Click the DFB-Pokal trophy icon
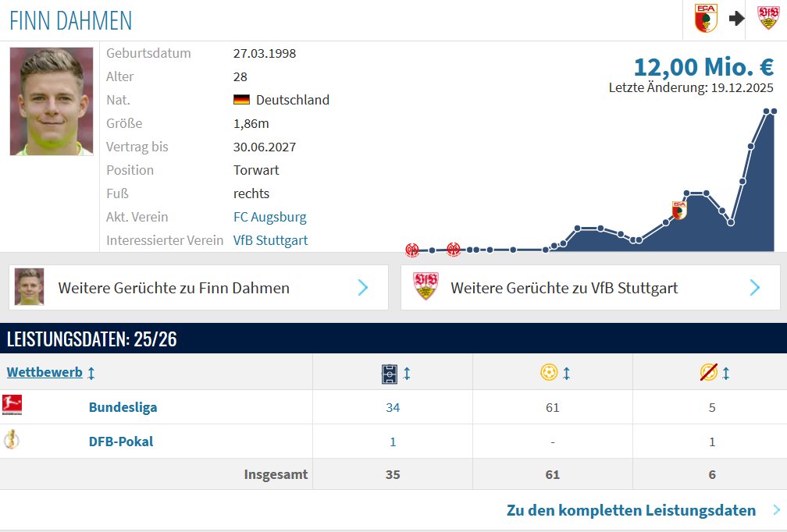Image resolution: width=787 pixels, height=532 pixels. (12, 439)
